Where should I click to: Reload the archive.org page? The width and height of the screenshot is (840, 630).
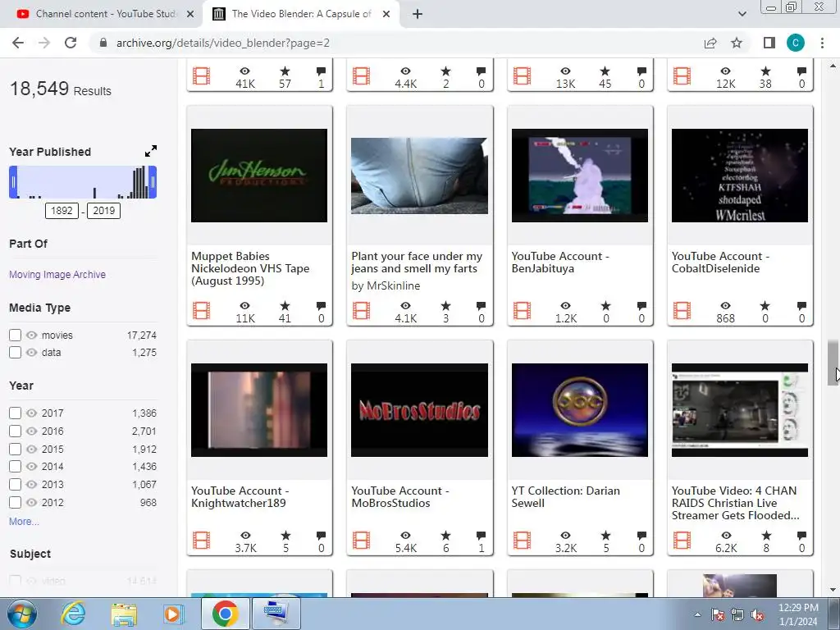pos(71,43)
